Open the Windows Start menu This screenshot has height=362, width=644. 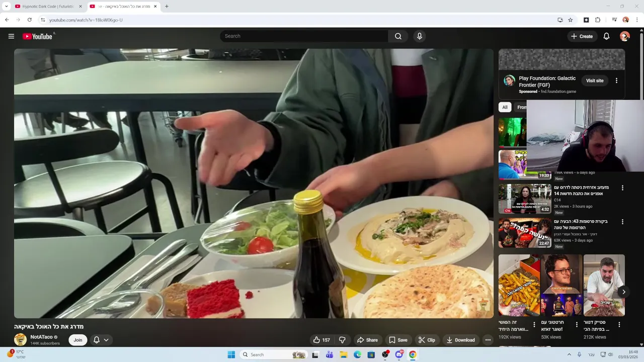point(231,354)
